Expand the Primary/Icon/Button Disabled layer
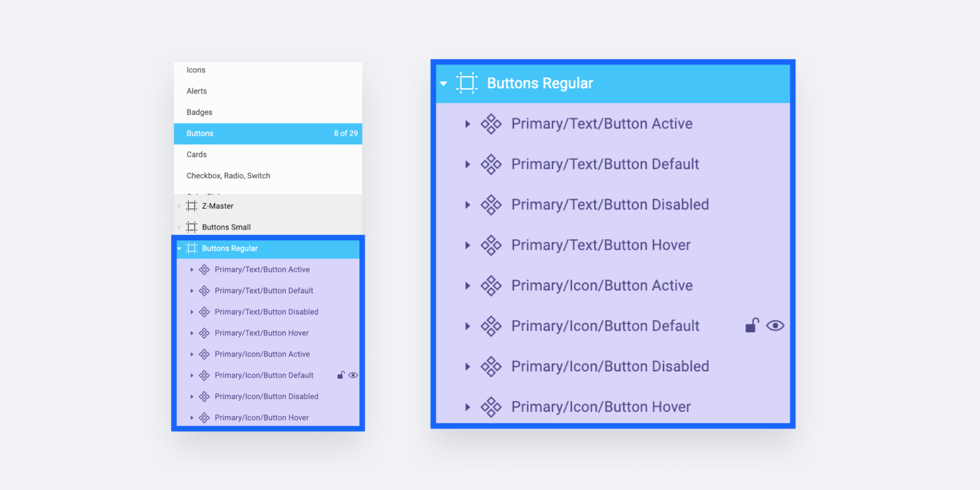Screen dimensions: 980x490 click(x=192, y=396)
